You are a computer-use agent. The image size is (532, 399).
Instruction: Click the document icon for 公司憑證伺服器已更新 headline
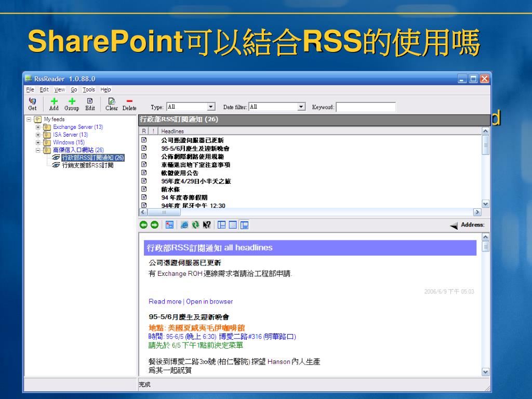pyautogui.click(x=144, y=140)
